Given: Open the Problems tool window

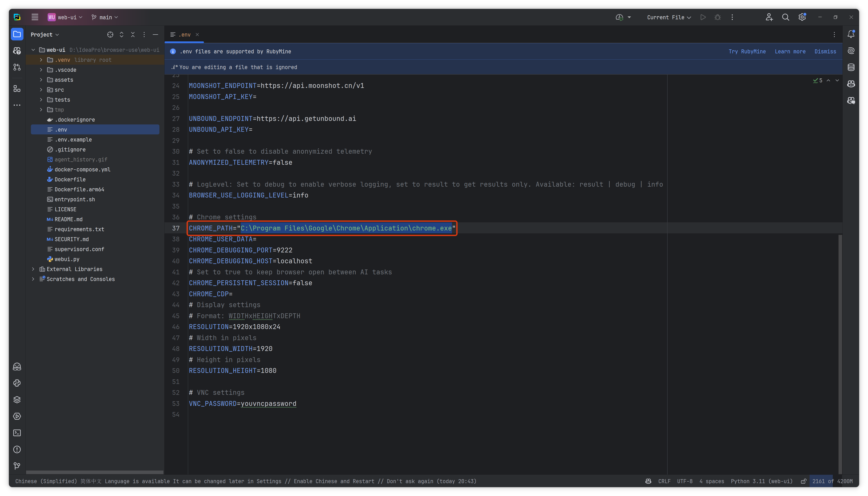Looking at the screenshot, I should click(x=17, y=450).
